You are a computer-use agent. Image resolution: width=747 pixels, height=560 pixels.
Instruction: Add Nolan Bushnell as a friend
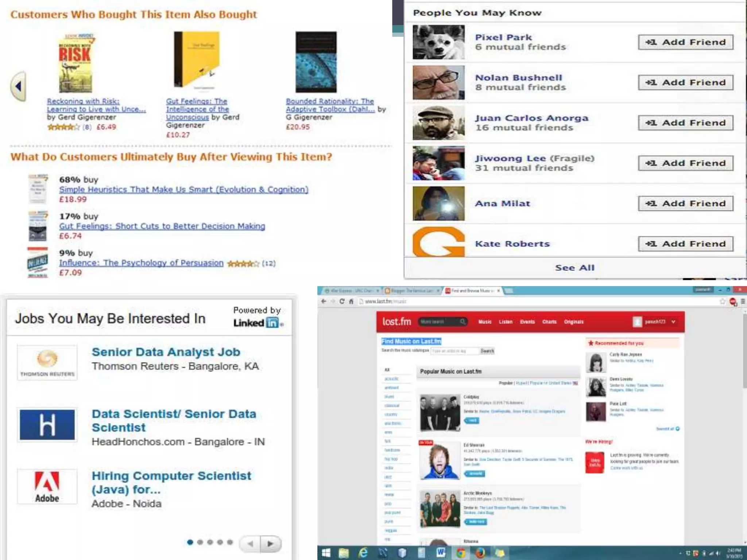point(685,82)
